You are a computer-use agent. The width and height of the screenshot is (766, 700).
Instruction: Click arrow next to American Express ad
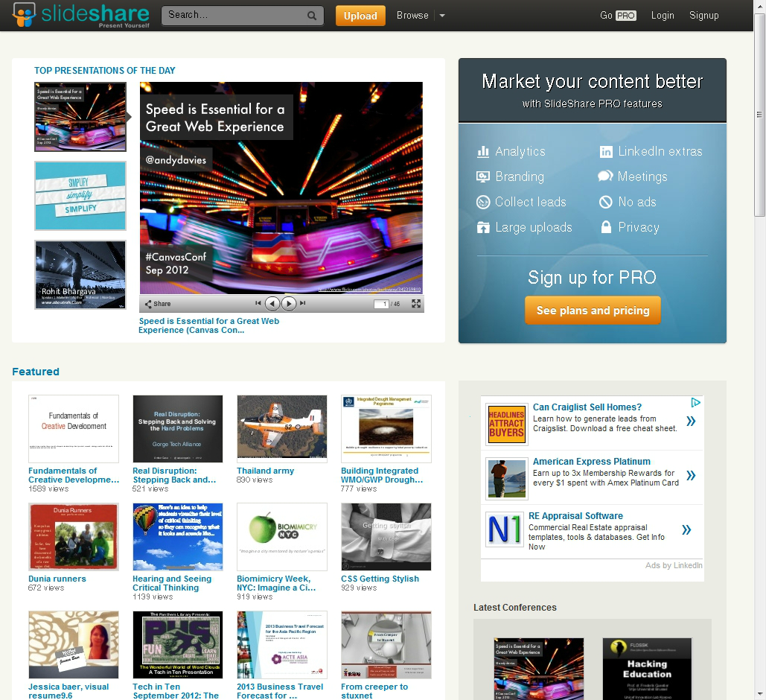point(691,475)
